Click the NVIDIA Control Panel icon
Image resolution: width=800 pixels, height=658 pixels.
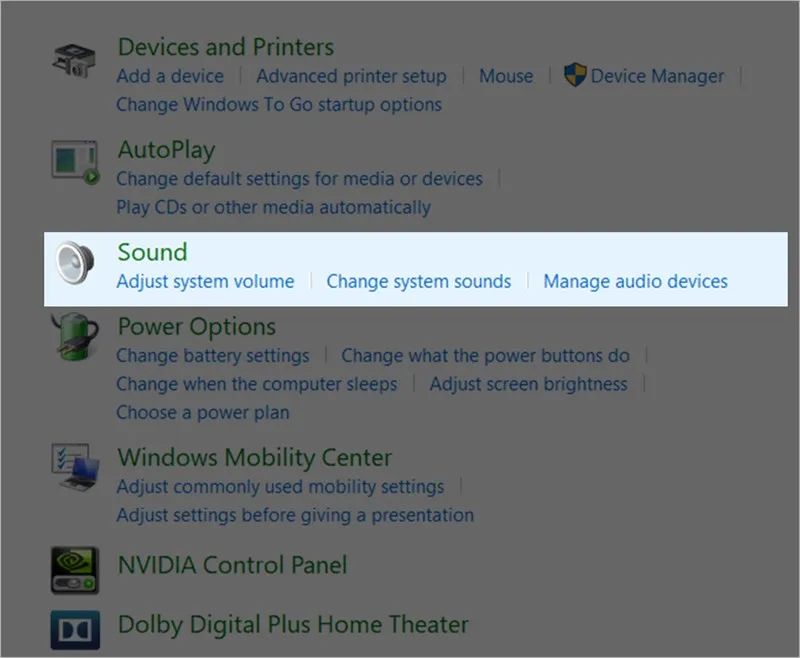(x=75, y=568)
